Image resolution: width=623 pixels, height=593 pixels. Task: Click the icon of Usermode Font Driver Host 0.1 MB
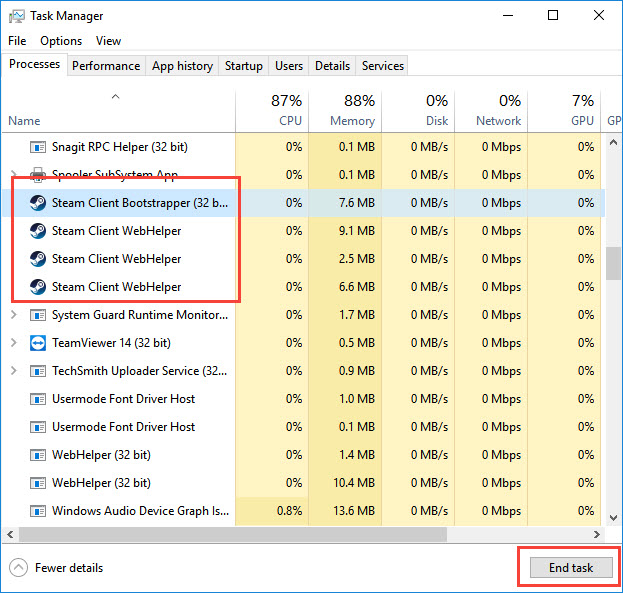pyautogui.click(x=38, y=427)
